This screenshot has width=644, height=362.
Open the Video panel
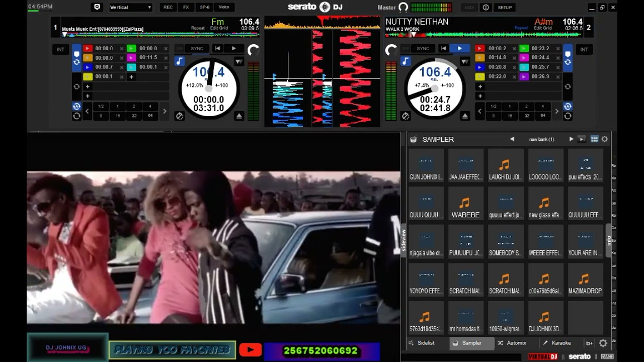(x=224, y=7)
